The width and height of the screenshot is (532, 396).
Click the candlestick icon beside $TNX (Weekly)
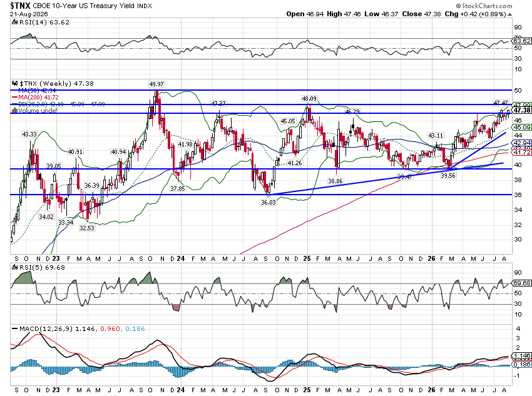click(x=14, y=83)
